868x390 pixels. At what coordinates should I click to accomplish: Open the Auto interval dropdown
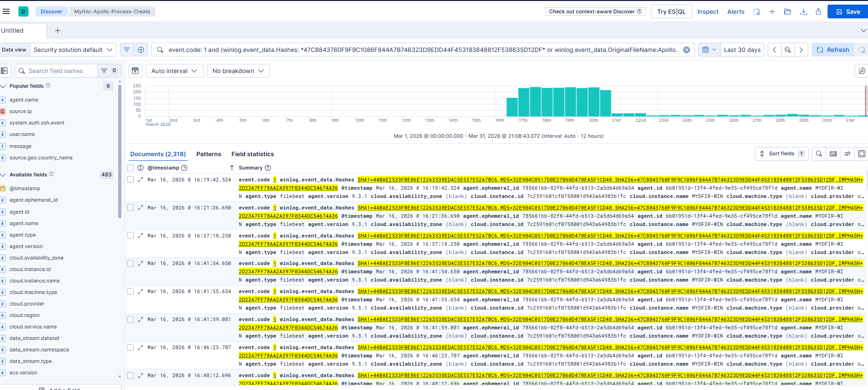coord(174,71)
